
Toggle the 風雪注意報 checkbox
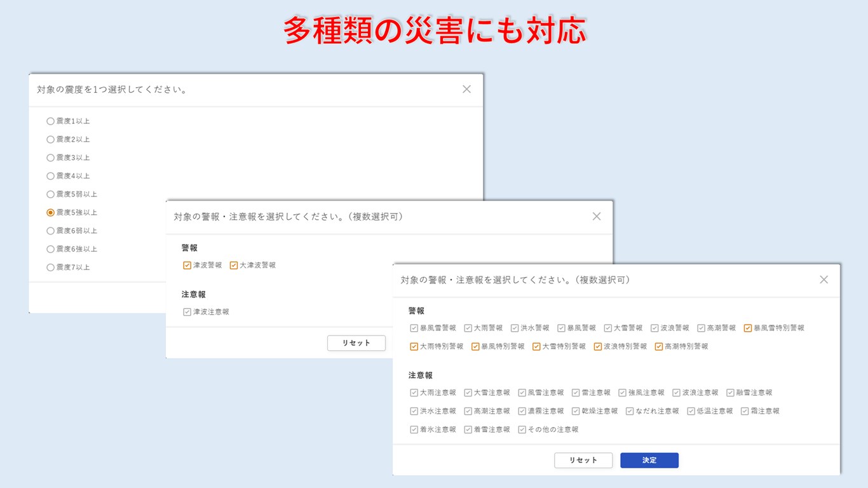point(522,393)
